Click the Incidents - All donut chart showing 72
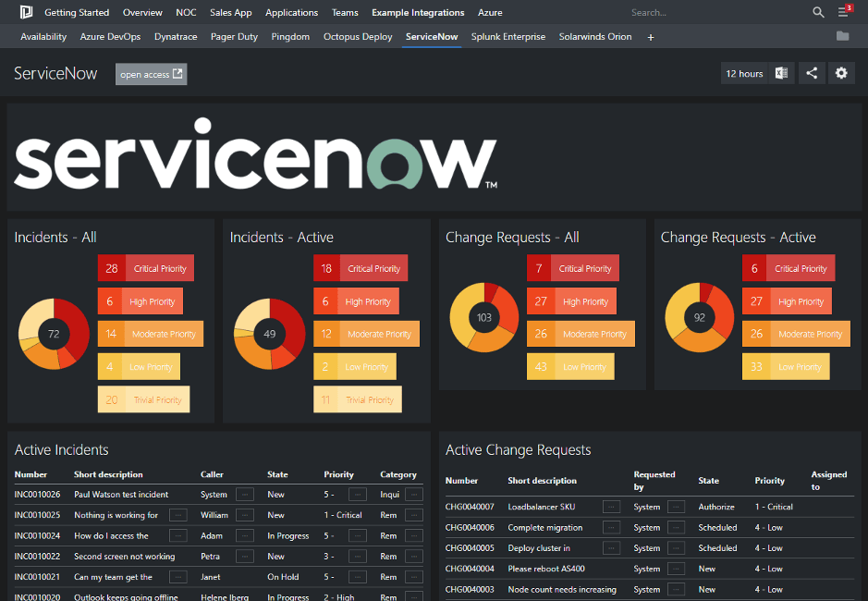Image resolution: width=868 pixels, height=601 pixels. coord(54,334)
